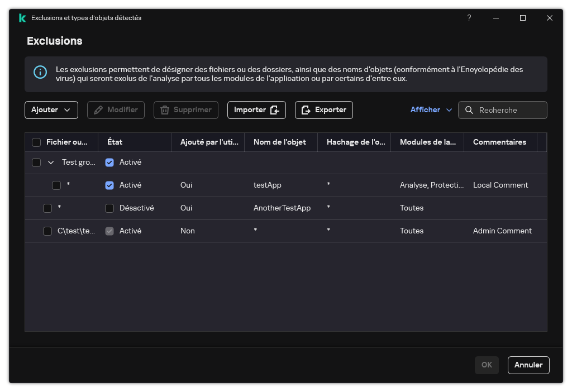Click into the Recherche search field
The height and width of the screenshot is (392, 572).
509,110
